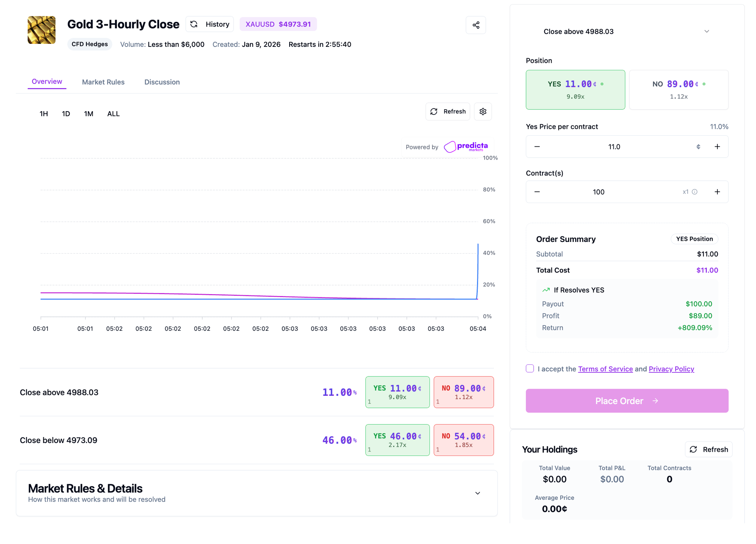Screen dimensions: 756x544
Task: Click the share icon near the market title
Action: pos(476,25)
